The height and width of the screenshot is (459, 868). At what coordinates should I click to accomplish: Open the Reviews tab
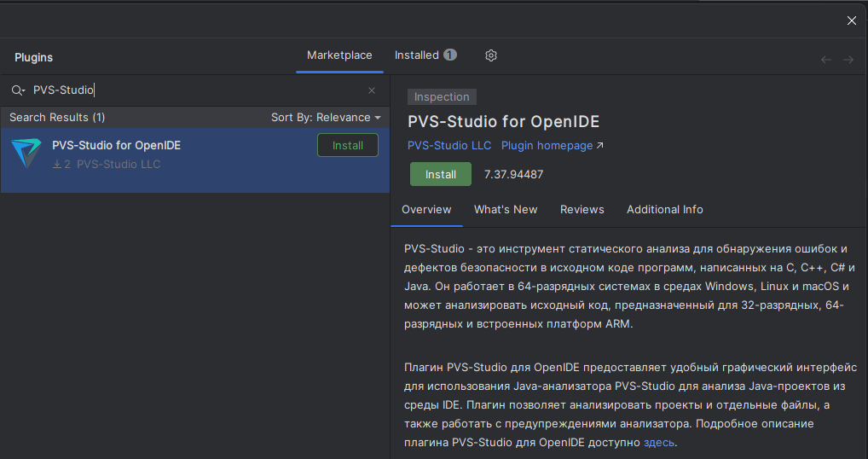[x=582, y=210]
